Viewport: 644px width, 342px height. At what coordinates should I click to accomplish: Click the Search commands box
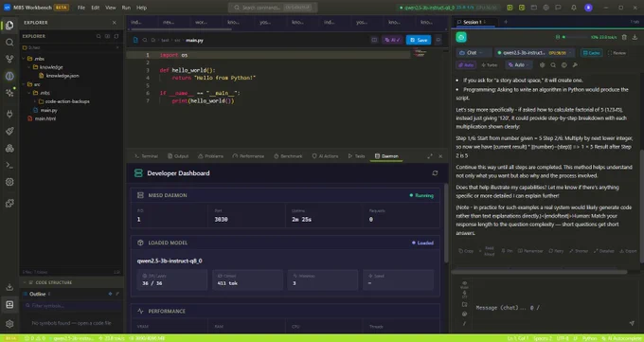273,8
